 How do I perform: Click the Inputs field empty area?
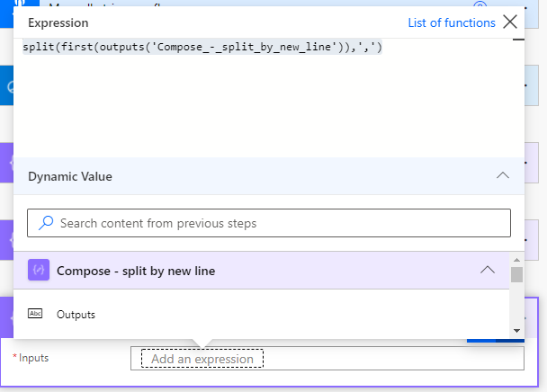click(x=396, y=359)
